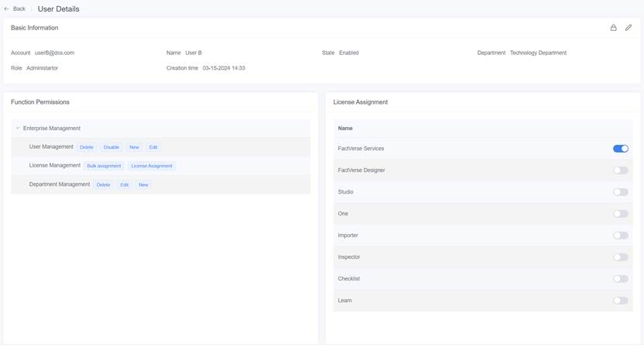
Task: Click New tag in Department Management
Action: tap(143, 185)
